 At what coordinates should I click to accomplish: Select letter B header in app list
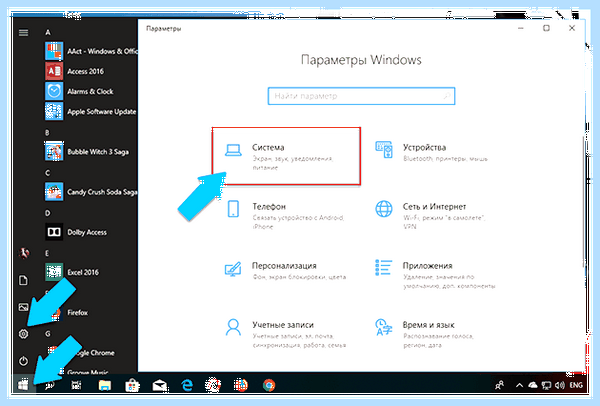pyautogui.click(x=47, y=133)
